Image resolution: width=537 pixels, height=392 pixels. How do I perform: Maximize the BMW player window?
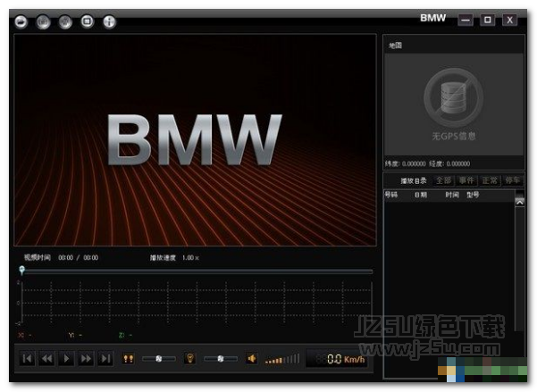coord(487,20)
